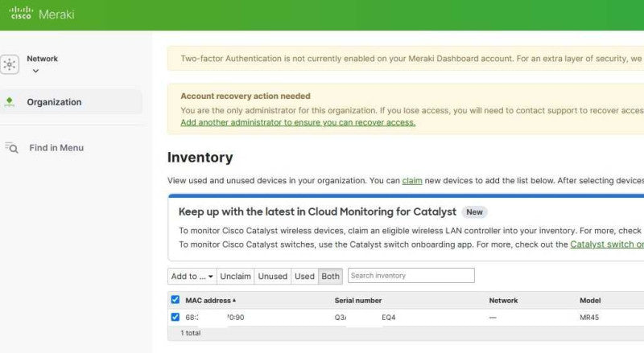Expand the Network chevron dropdown
The height and width of the screenshot is (353, 644).
tap(35, 71)
